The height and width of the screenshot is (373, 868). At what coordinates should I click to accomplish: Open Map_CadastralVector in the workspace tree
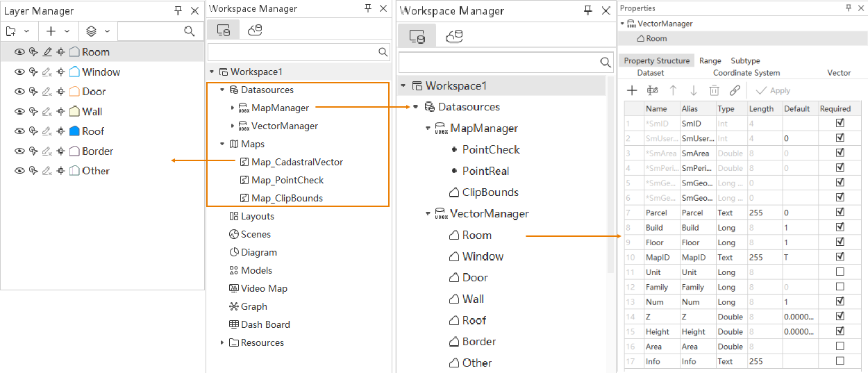tap(297, 162)
